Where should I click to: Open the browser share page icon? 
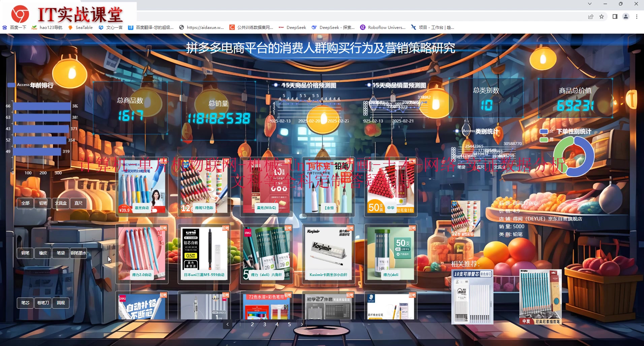click(591, 16)
